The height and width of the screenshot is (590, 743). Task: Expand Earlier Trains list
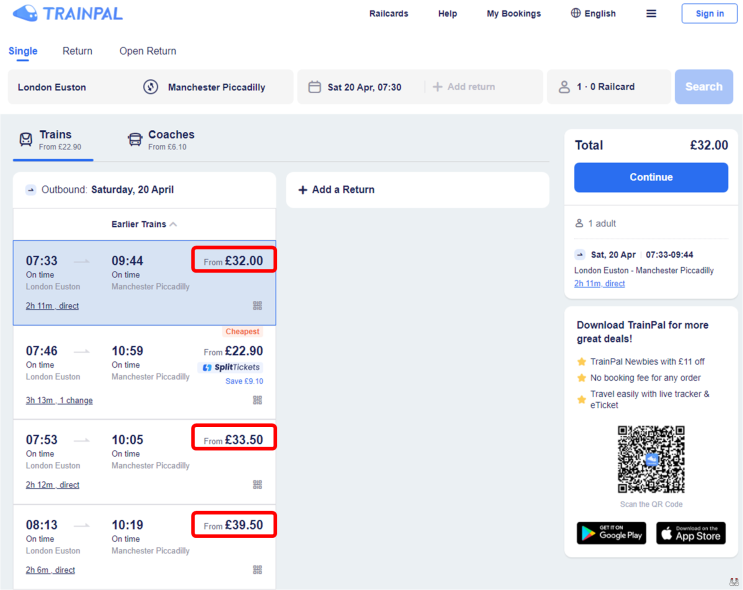coord(144,224)
